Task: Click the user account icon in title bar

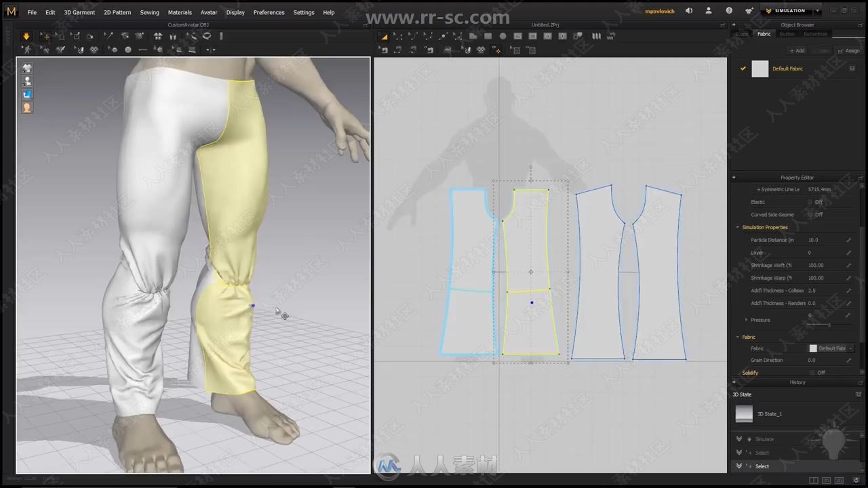Action: click(709, 11)
